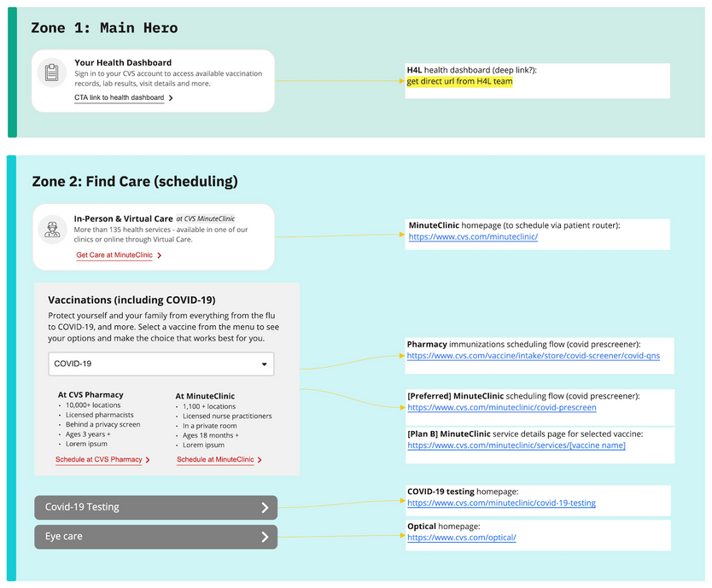Click '[Preferred] MinuteClinic scheduling flow' annotation text
The width and height of the screenshot is (712, 588).
tap(523, 396)
